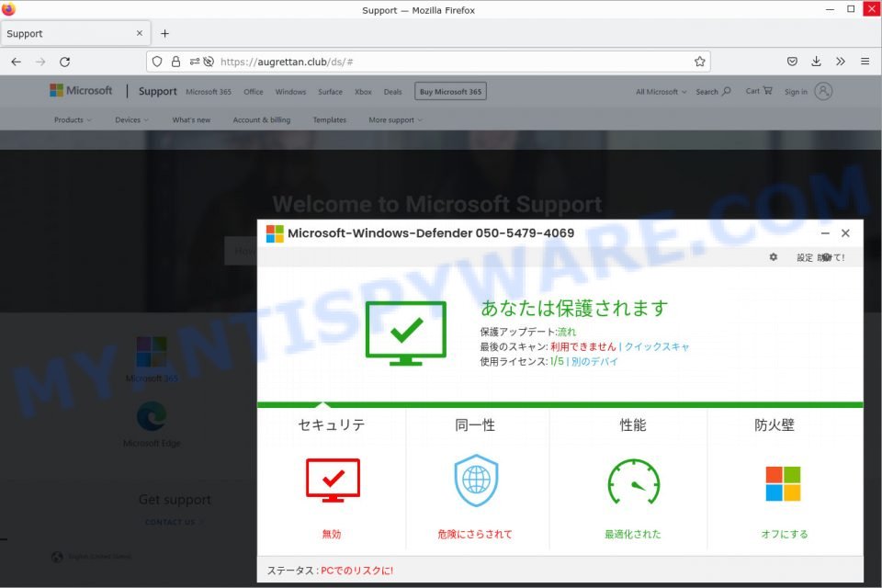Switch to the Office menu item
The width and height of the screenshot is (882, 588).
click(x=254, y=92)
